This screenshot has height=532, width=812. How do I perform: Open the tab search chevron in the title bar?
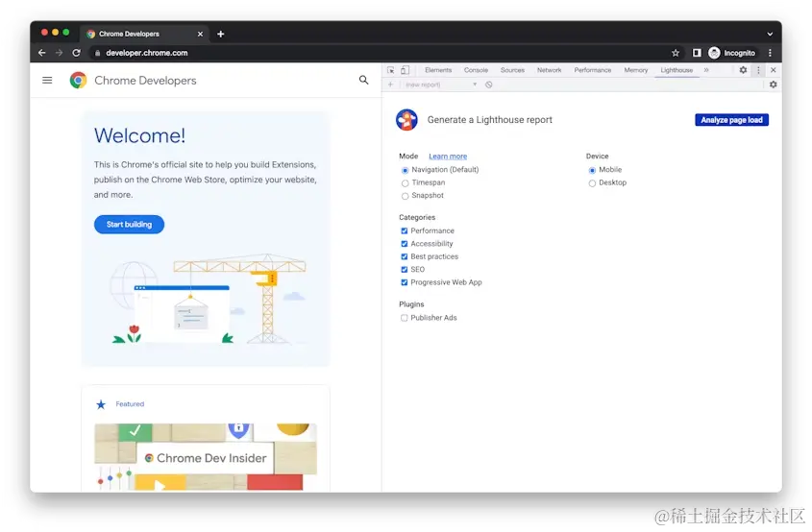(x=770, y=34)
